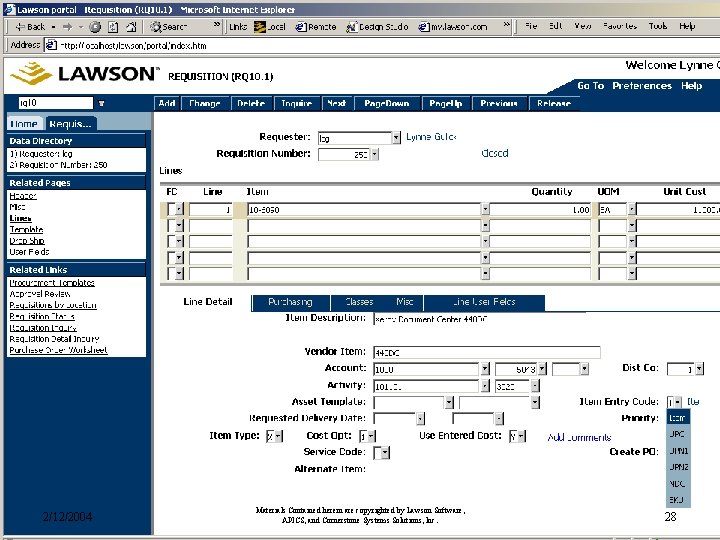Click the Change action button

205,103
